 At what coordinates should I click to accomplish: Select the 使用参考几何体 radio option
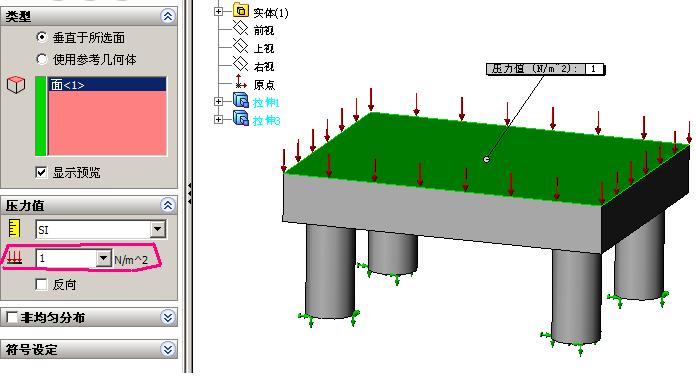click(x=41, y=59)
